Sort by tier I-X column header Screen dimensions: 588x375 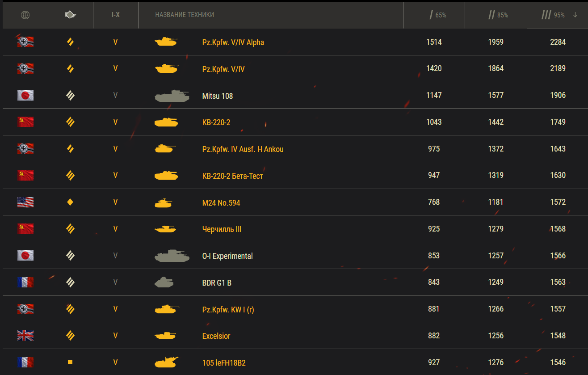click(115, 15)
